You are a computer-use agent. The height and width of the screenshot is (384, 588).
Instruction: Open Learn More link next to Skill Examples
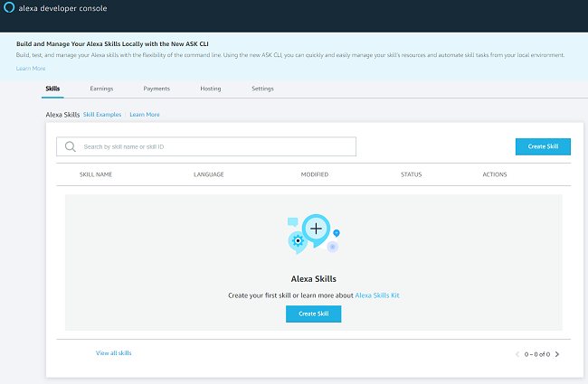(x=145, y=115)
